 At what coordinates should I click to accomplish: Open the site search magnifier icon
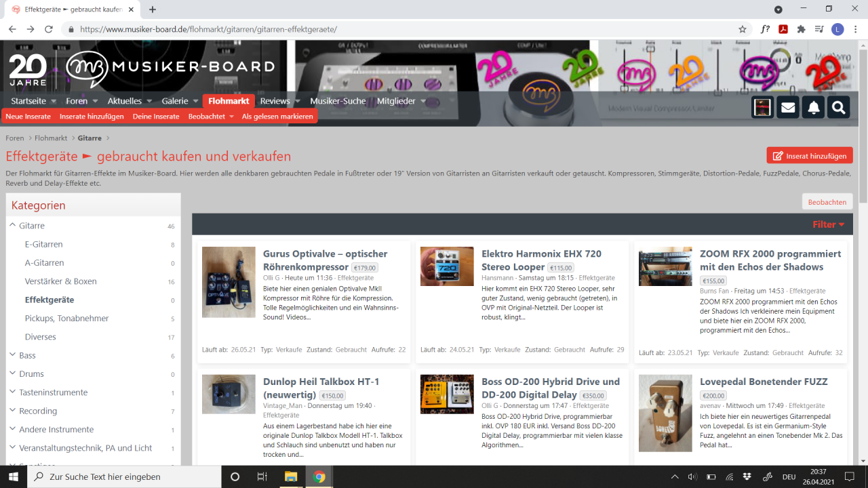[839, 107]
